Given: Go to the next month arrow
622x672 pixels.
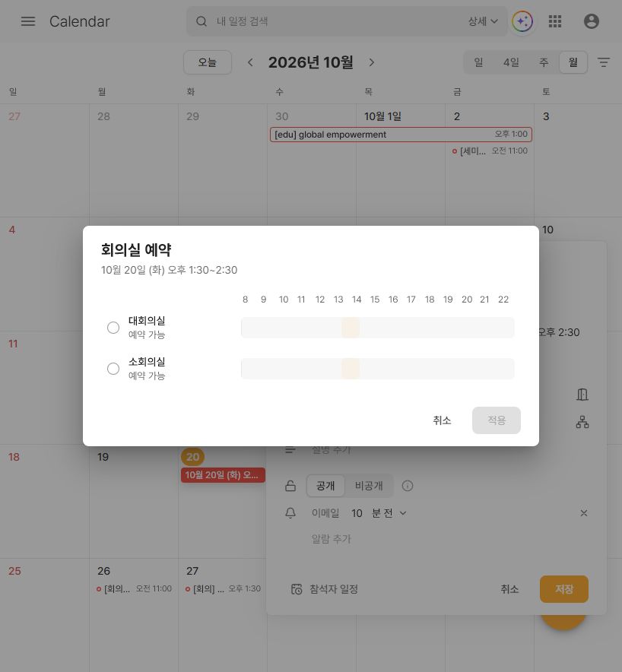Looking at the screenshot, I should (x=372, y=62).
